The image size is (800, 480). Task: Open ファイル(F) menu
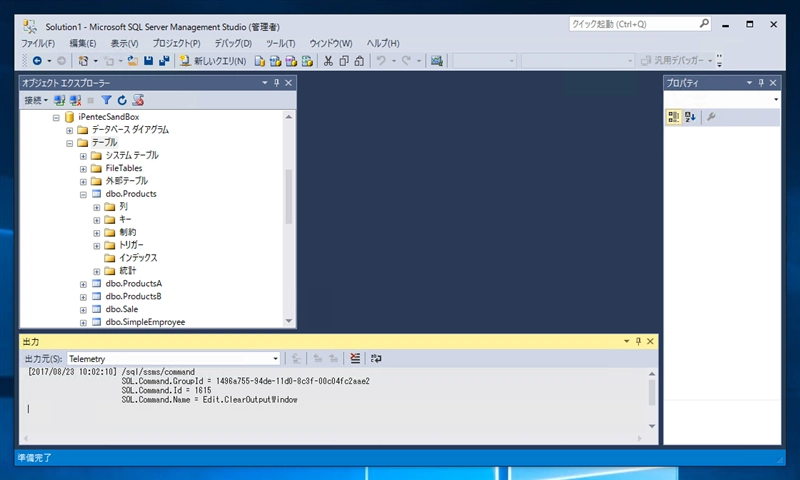coord(38,43)
